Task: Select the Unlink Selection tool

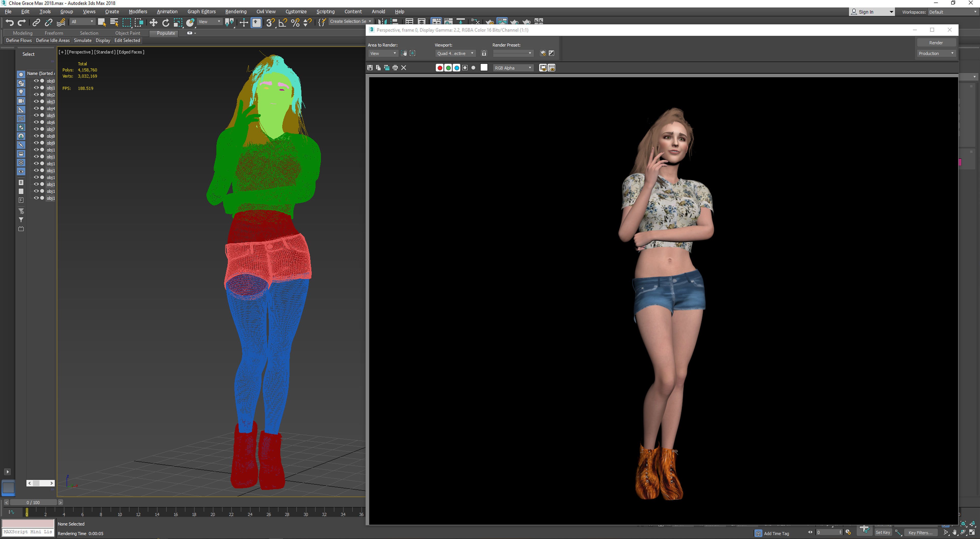Action: point(48,22)
